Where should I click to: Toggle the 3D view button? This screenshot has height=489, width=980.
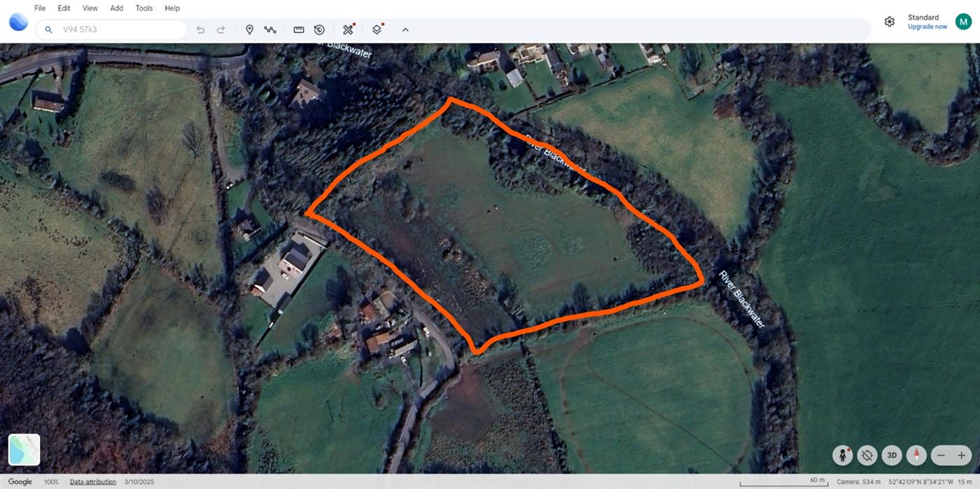point(892,455)
